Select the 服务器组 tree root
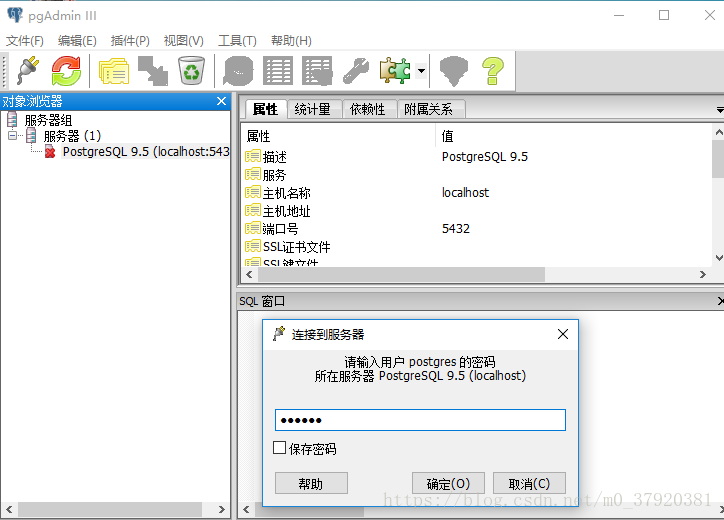The height and width of the screenshot is (520, 724). pyautogui.click(x=48, y=121)
